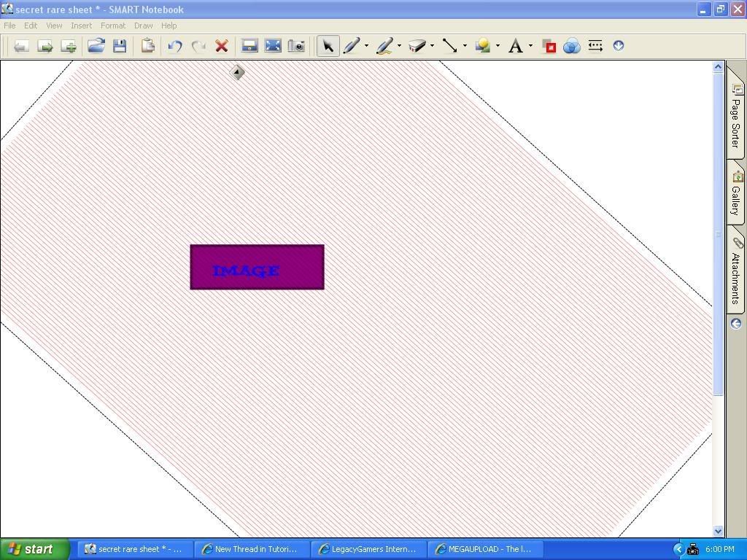The width and height of the screenshot is (747, 560).
Task: Save the secret rare sheet notebook
Action: point(120,46)
